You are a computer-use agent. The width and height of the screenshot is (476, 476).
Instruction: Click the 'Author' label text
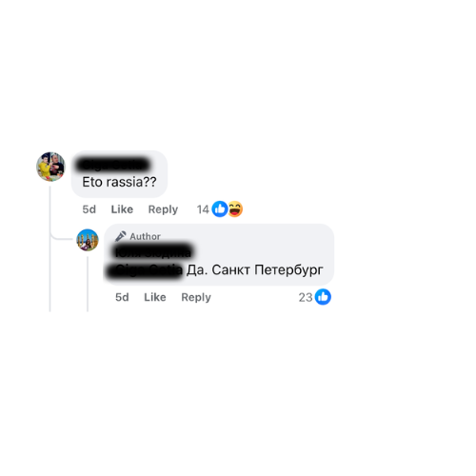[145, 236]
